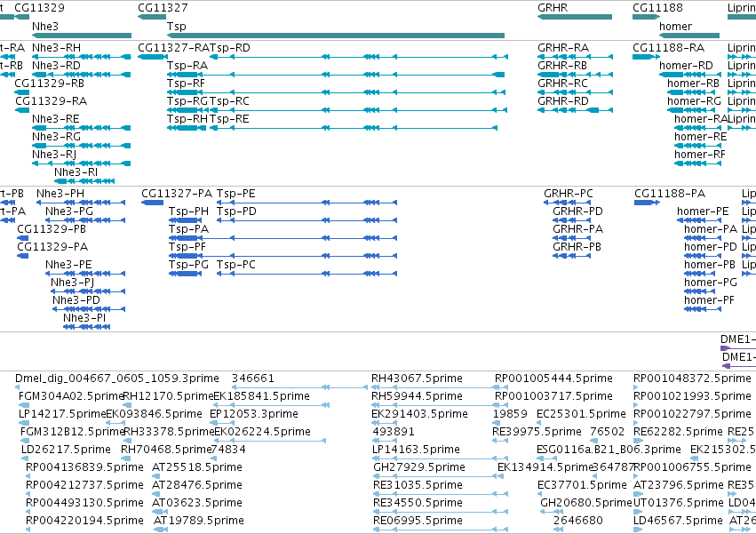The height and width of the screenshot is (534, 756).
Task: Click transcript CG11188-RA
Action: (646, 57)
